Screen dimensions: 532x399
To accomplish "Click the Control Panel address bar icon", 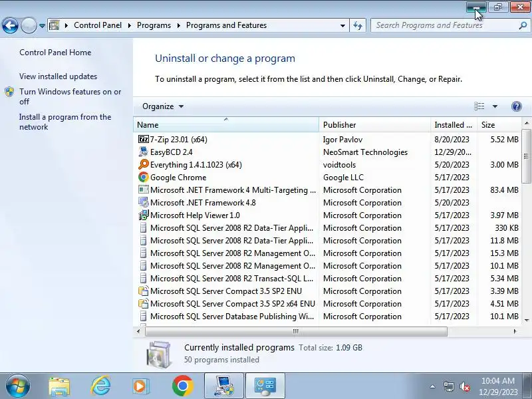I will tap(55, 25).
